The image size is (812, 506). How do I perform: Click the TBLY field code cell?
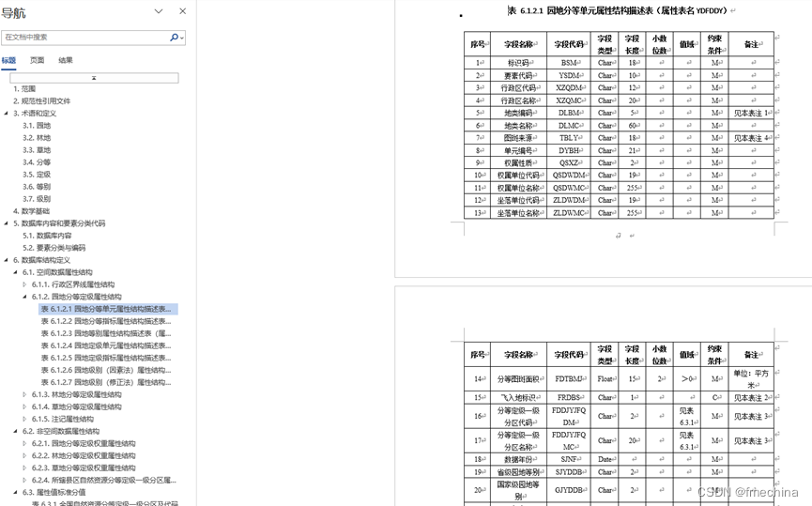[x=569, y=138]
